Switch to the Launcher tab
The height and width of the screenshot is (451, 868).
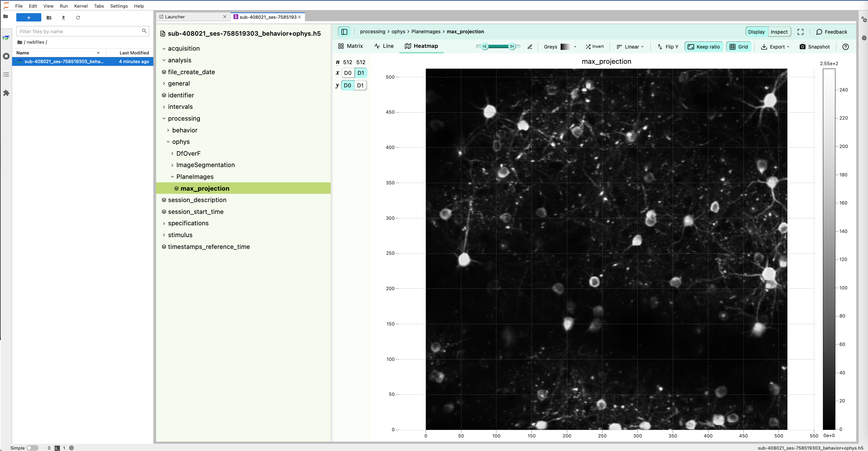click(175, 17)
